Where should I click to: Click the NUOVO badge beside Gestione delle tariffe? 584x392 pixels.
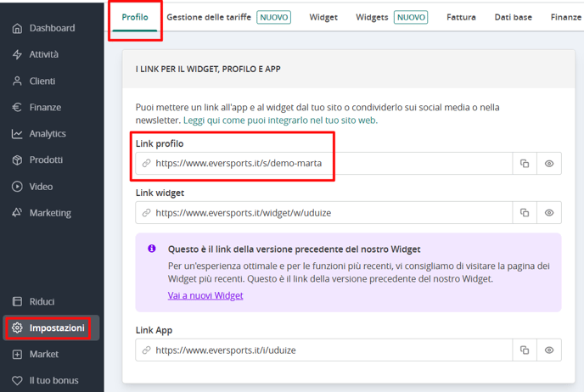pos(273,17)
